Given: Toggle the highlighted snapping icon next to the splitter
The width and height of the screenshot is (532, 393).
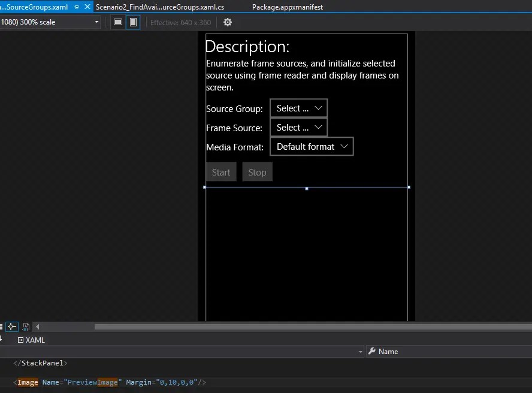Looking at the screenshot, I should [x=11, y=327].
